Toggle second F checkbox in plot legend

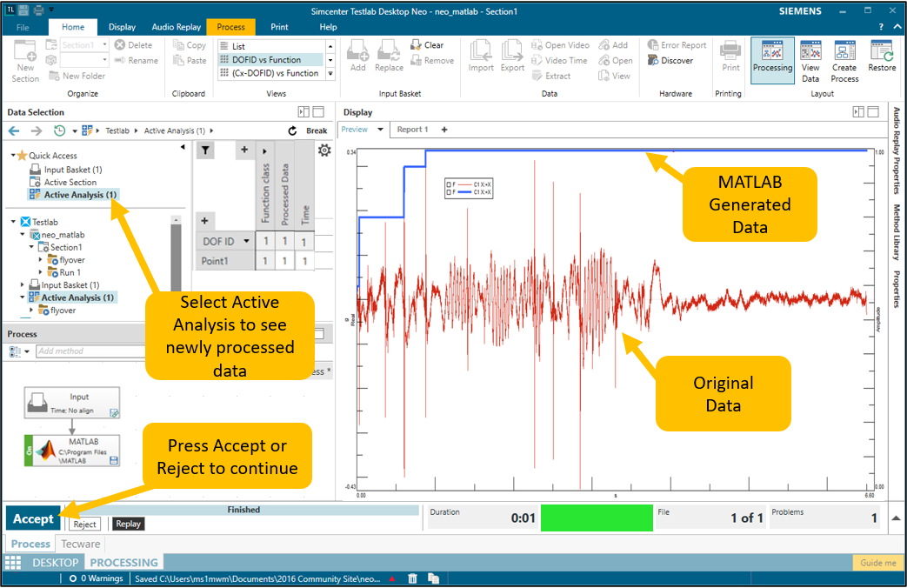(449, 191)
